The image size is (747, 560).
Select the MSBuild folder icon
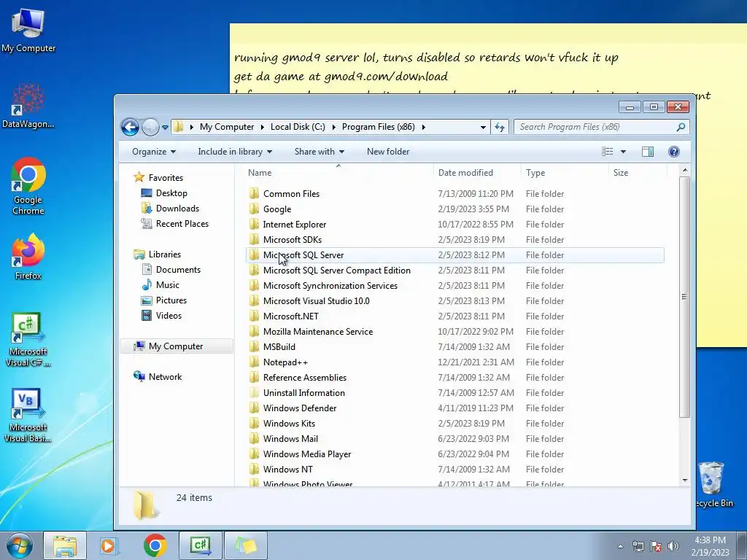pos(255,346)
